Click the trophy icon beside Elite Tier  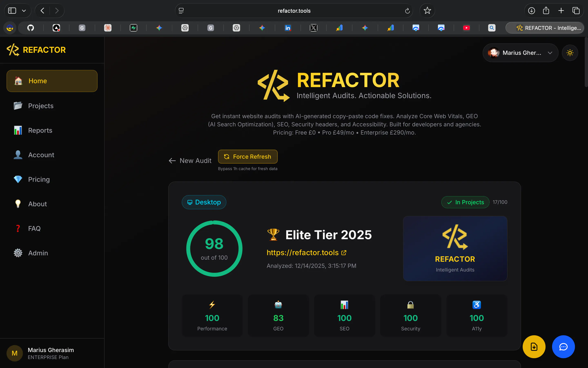tap(273, 235)
